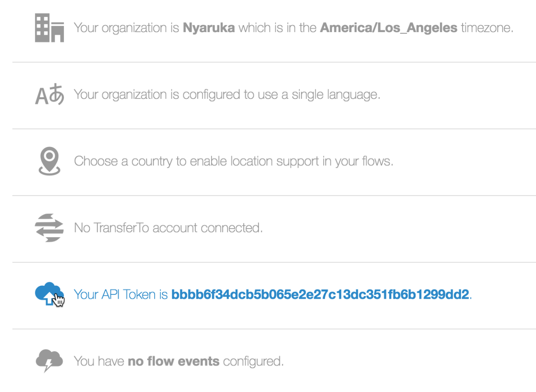The image size is (536, 392).
Task: Open the bold Nyaruka organization name
Action: coord(209,28)
